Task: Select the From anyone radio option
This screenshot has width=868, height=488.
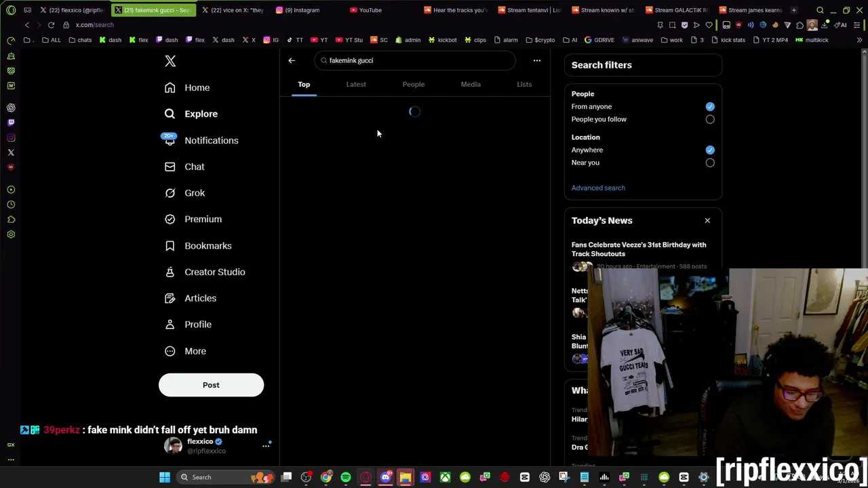Action: (x=710, y=106)
